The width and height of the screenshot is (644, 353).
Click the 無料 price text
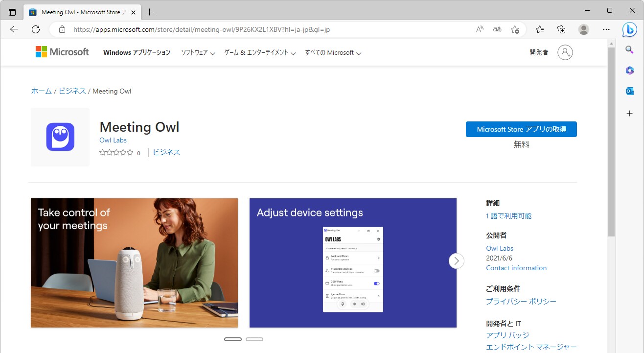coord(521,144)
